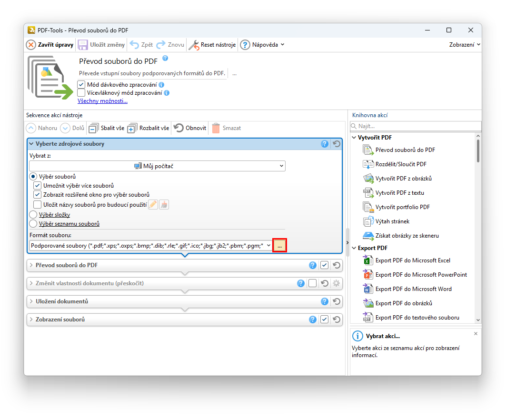This screenshot has width=506, height=420.
Task: Open the Zobrazení menu
Action: coord(465,45)
